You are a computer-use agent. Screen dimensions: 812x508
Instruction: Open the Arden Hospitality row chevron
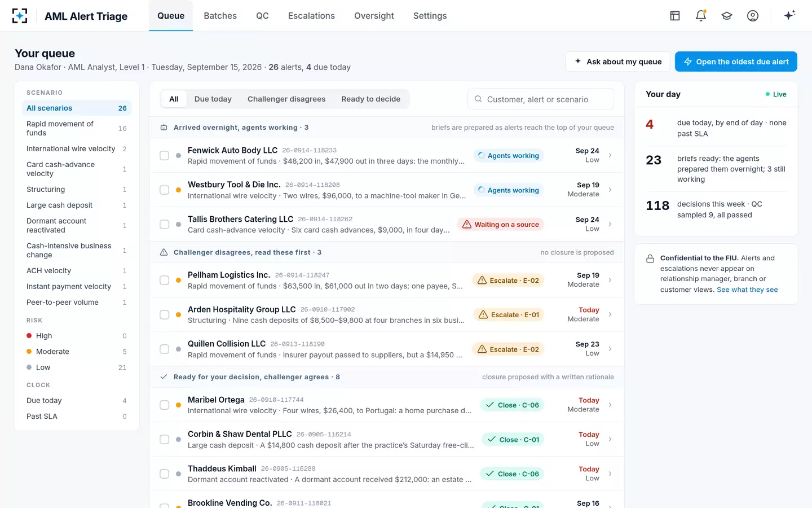click(x=610, y=314)
